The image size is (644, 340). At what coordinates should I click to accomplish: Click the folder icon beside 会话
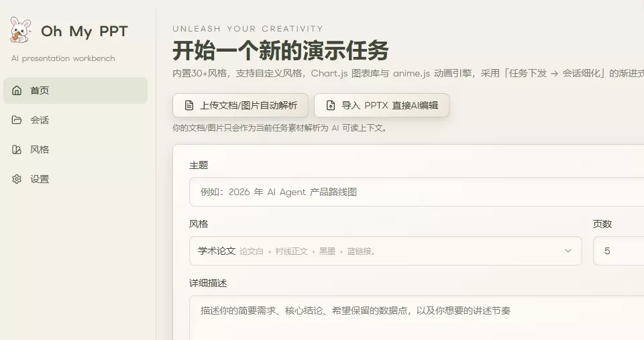point(16,120)
